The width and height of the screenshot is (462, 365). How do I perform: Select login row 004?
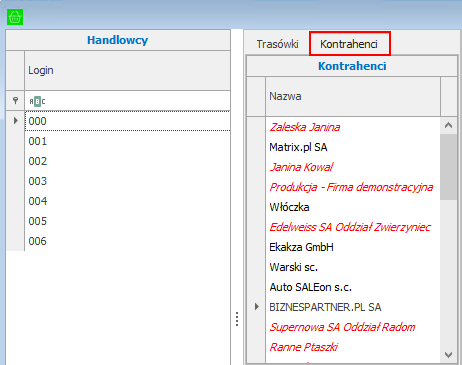(x=128, y=201)
